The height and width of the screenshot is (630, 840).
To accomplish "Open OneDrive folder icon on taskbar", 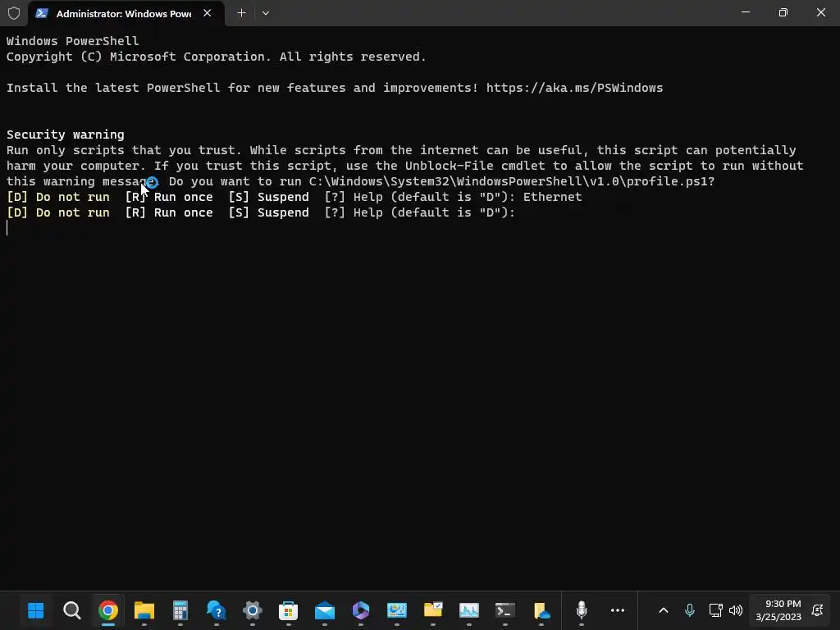I will [541, 610].
